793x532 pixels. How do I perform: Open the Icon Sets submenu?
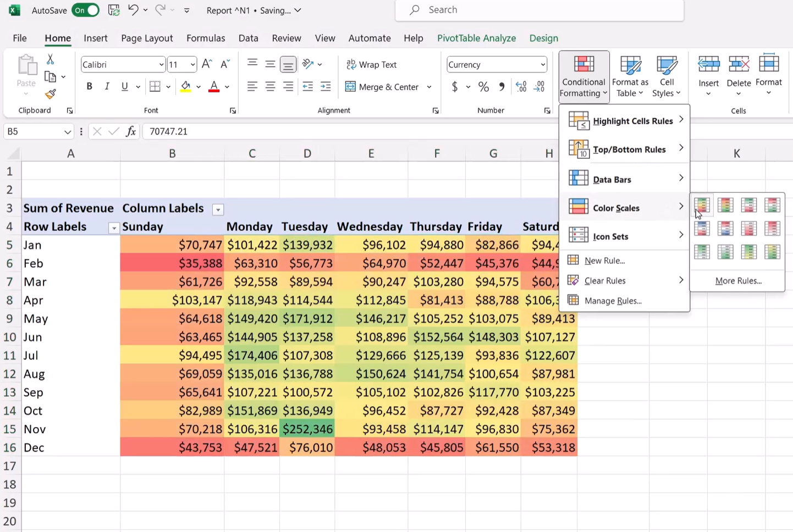pyautogui.click(x=624, y=236)
